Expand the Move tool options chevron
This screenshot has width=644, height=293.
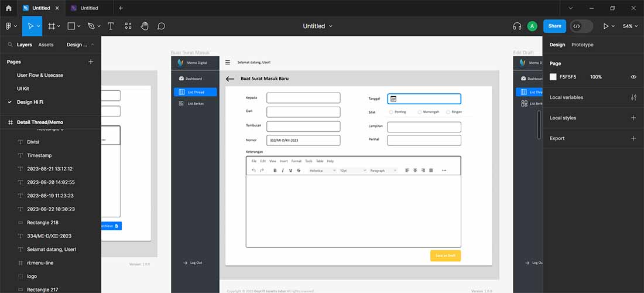39,26
